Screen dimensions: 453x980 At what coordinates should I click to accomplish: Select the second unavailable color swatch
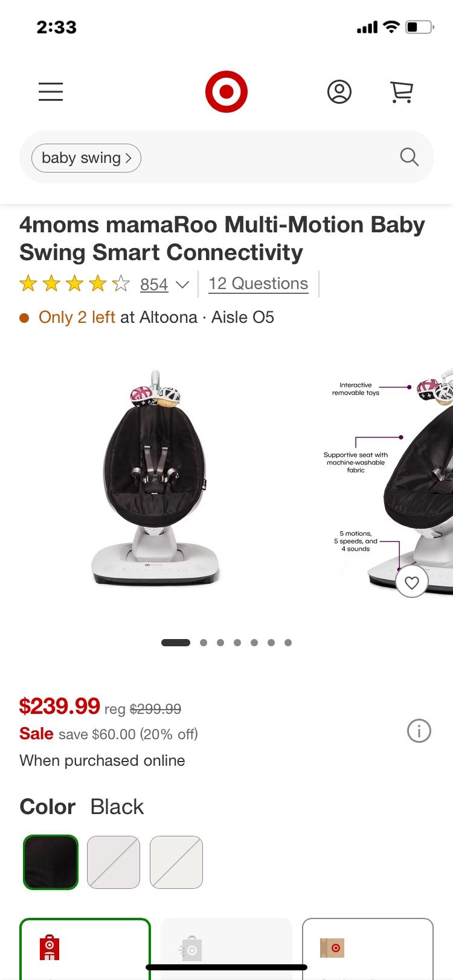tap(114, 862)
